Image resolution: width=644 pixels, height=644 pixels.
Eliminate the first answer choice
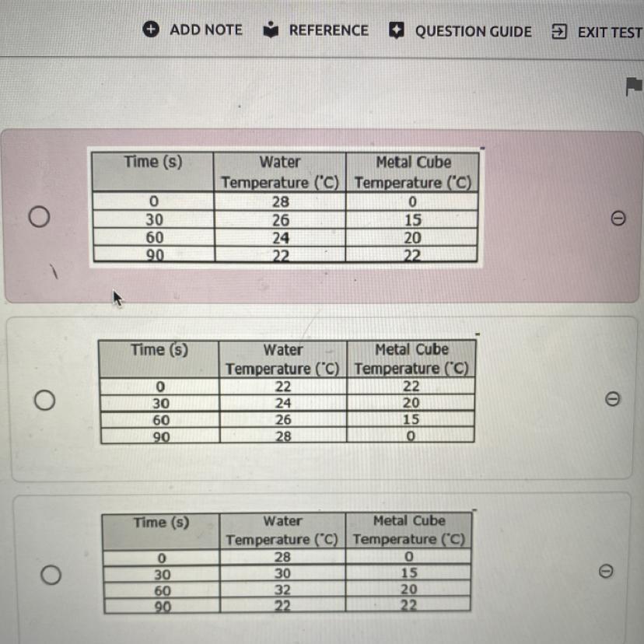click(x=618, y=219)
